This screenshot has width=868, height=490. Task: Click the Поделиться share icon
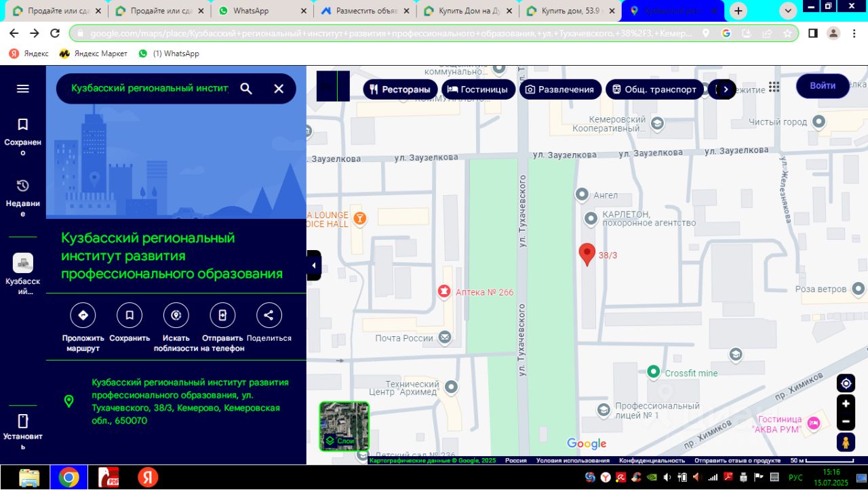269,315
